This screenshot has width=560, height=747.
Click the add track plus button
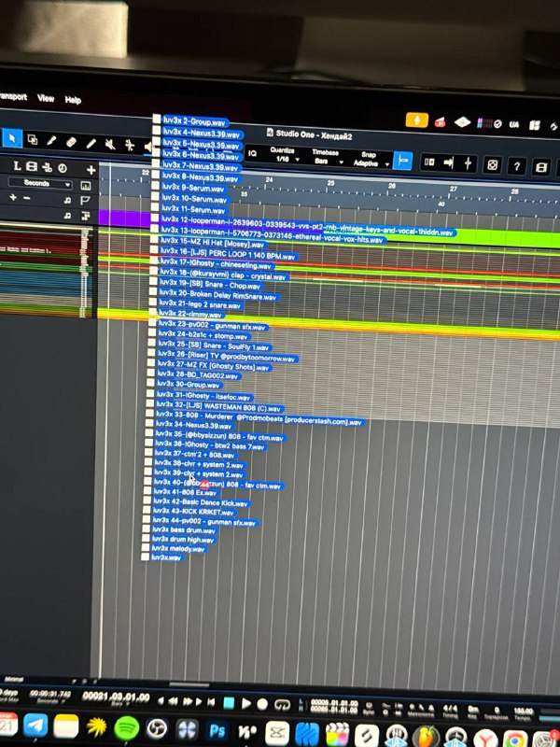(91, 169)
